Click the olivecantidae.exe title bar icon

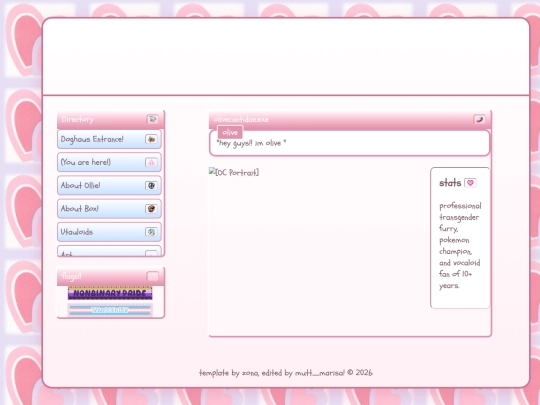479,120
